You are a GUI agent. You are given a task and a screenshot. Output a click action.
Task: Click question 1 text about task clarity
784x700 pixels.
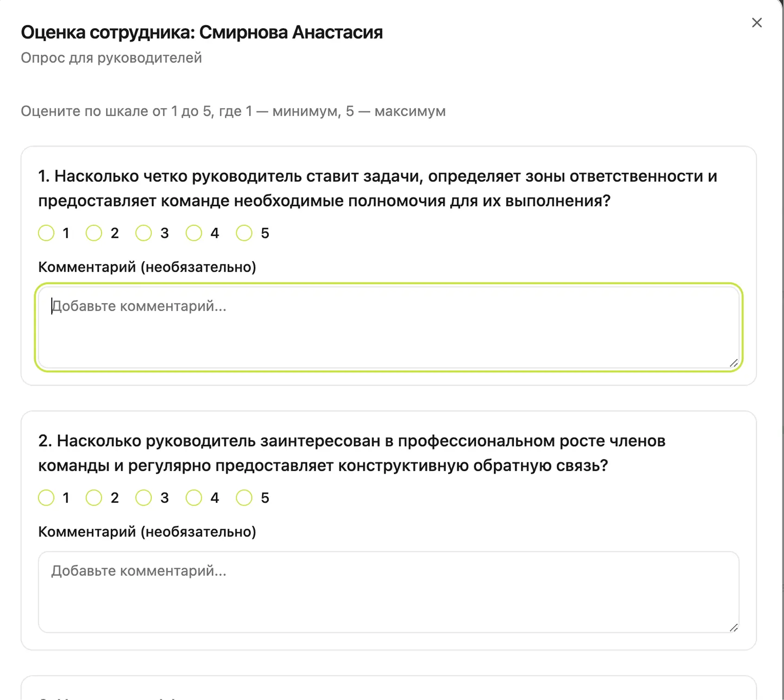pyautogui.click(x=377, y=188)
